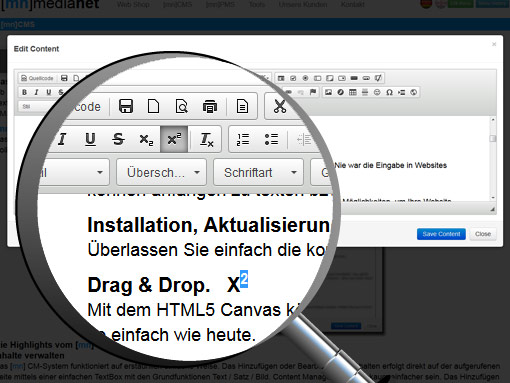Insert a page break
Viewport: 510px width, 383px height.
click(x=401, y=92)
